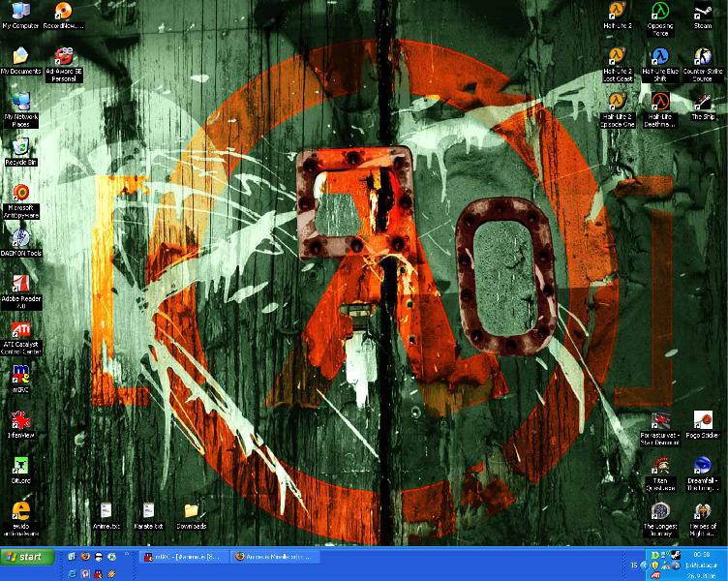Open the Steam icon in the system tray
Screen dimensions: 728x581
676,555
